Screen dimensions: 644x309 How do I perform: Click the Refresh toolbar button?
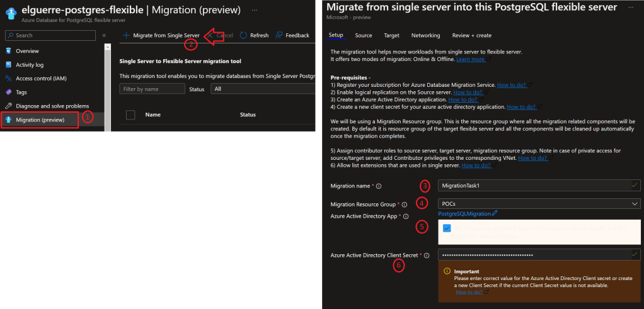pos(253,36)
